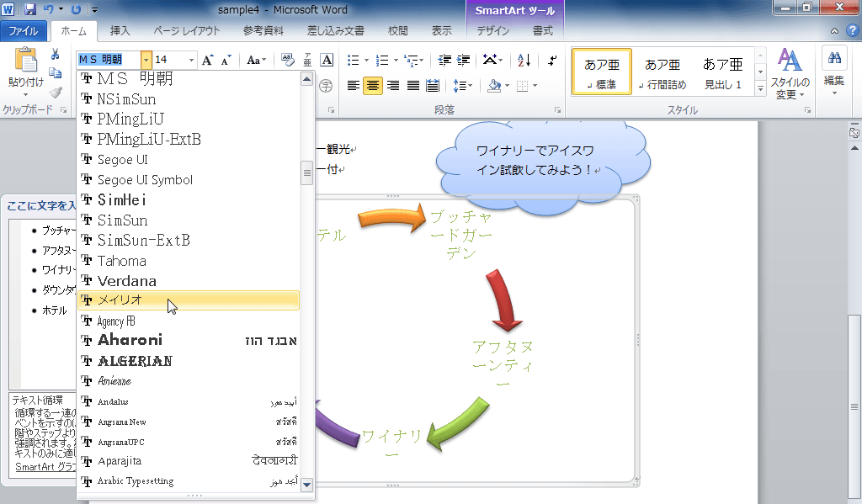This screenshot has height=504, width=862.
Task: Click the Decrease Indent icon
Action: pyautogui.click(x=444, y=60)
